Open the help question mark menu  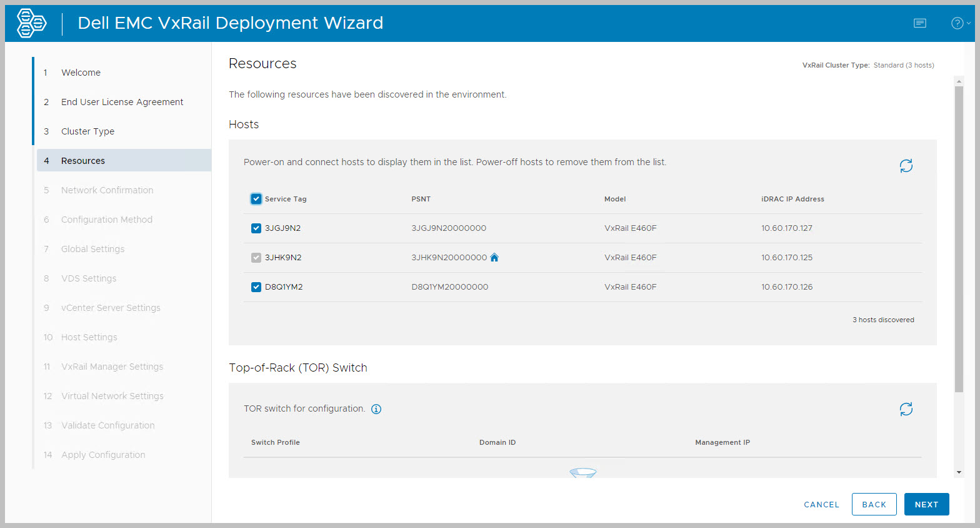(x=959, y=23)
